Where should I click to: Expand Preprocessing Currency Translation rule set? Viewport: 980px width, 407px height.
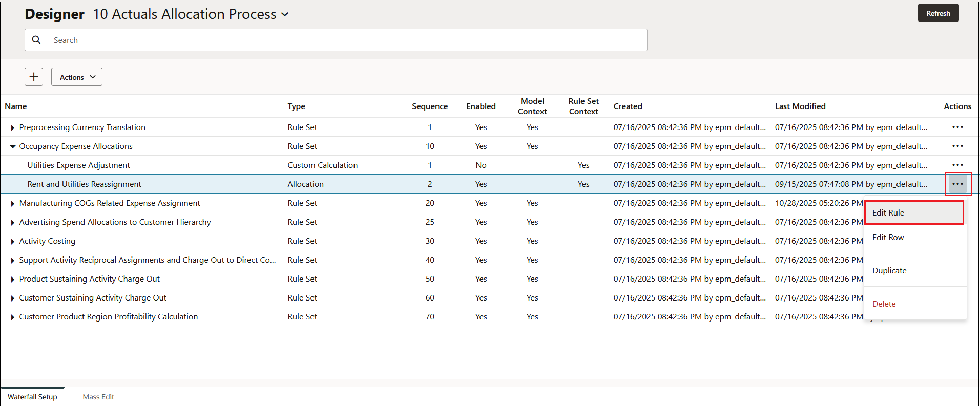click(x=12, y=127)
